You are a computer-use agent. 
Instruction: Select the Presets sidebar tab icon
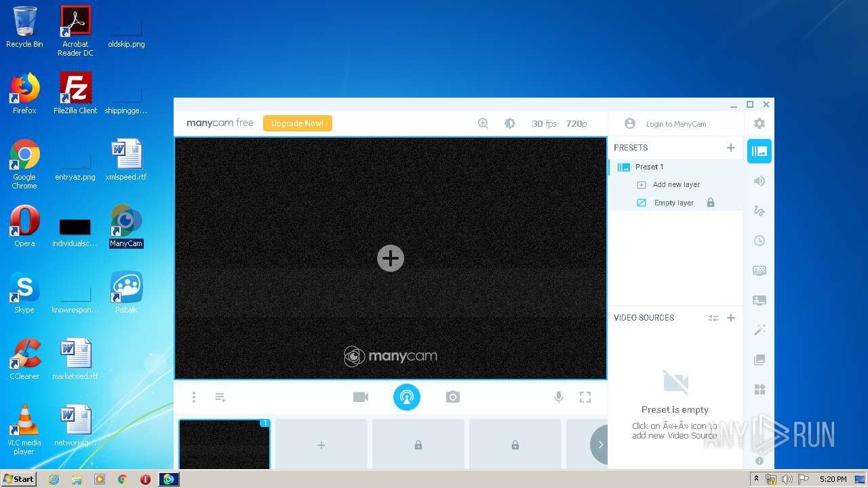click(x=759, y=151)
